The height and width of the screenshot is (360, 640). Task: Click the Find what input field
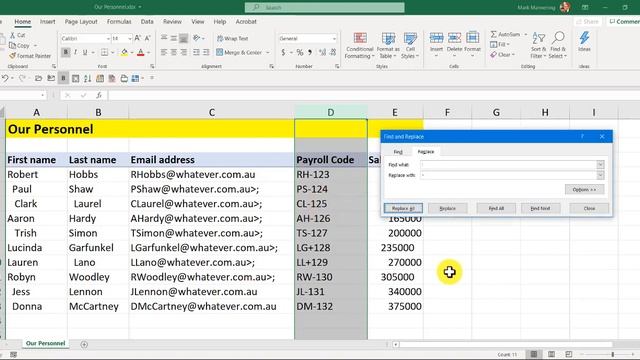click(x=509, y=164)
